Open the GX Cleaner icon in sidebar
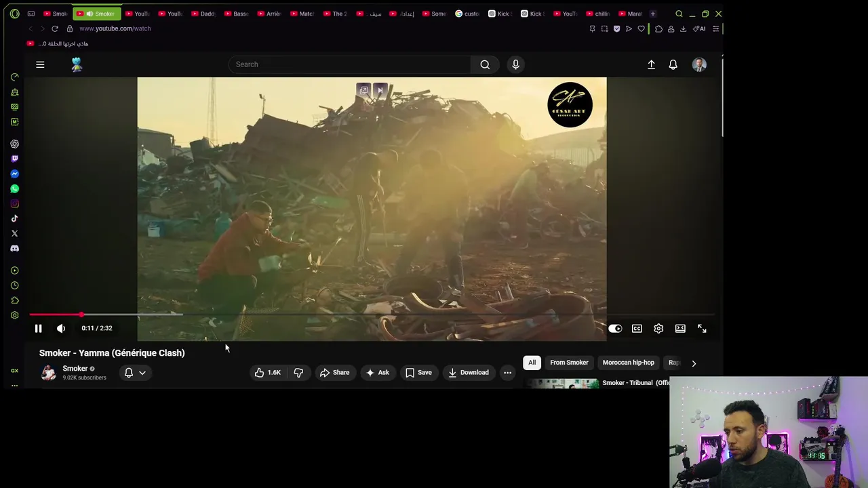This screenshot has height=488, width=868. pyautogui.click(x=14, y=92)
